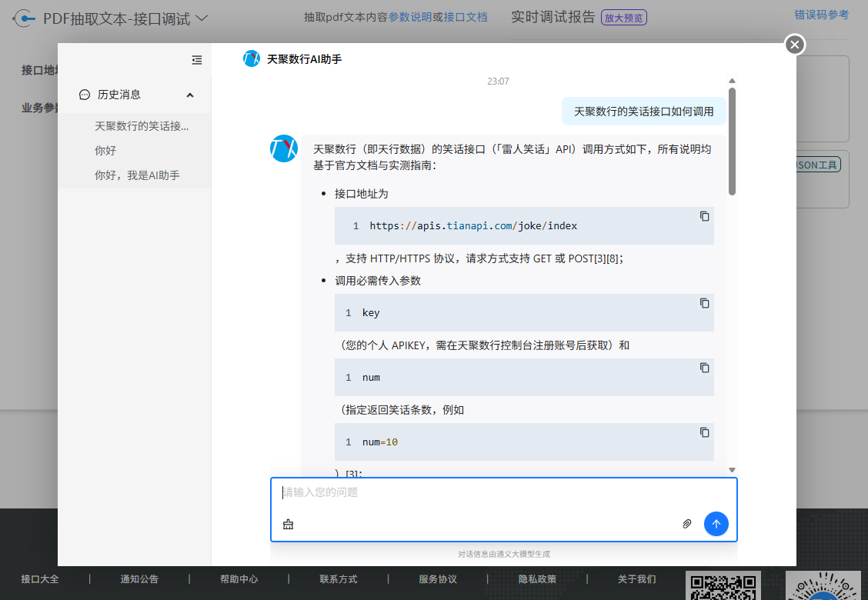868x600 pixels.
Task: Attach a file using the paperclip icon
Action: point(687,524)
